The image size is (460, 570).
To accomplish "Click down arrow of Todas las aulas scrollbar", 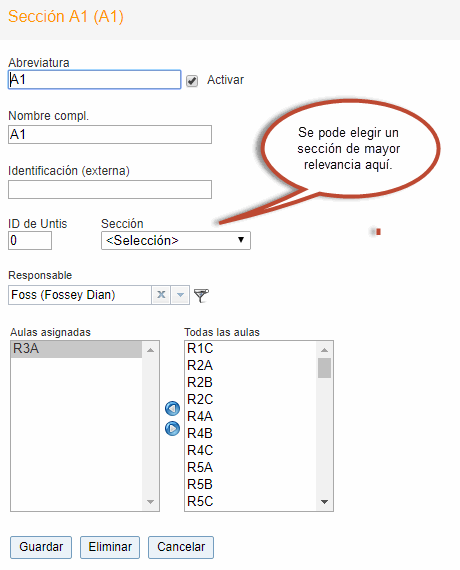I will coord(324,502).
